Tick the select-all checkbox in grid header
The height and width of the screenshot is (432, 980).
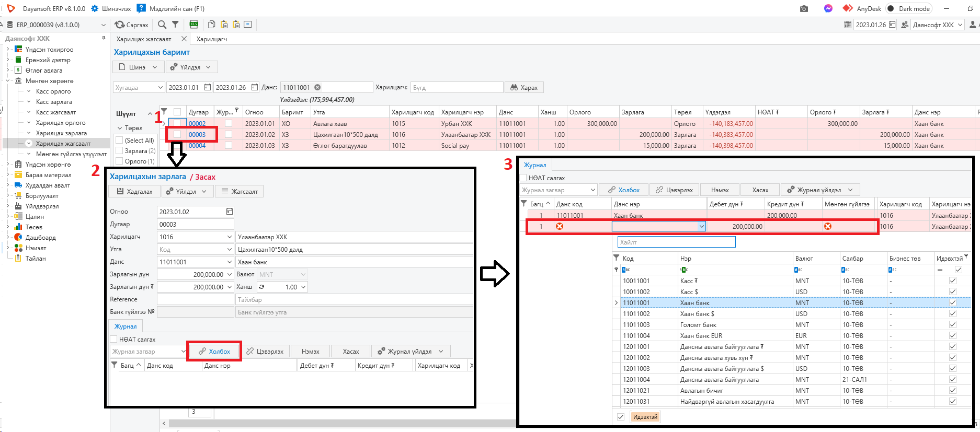click(x=177, y=112)
